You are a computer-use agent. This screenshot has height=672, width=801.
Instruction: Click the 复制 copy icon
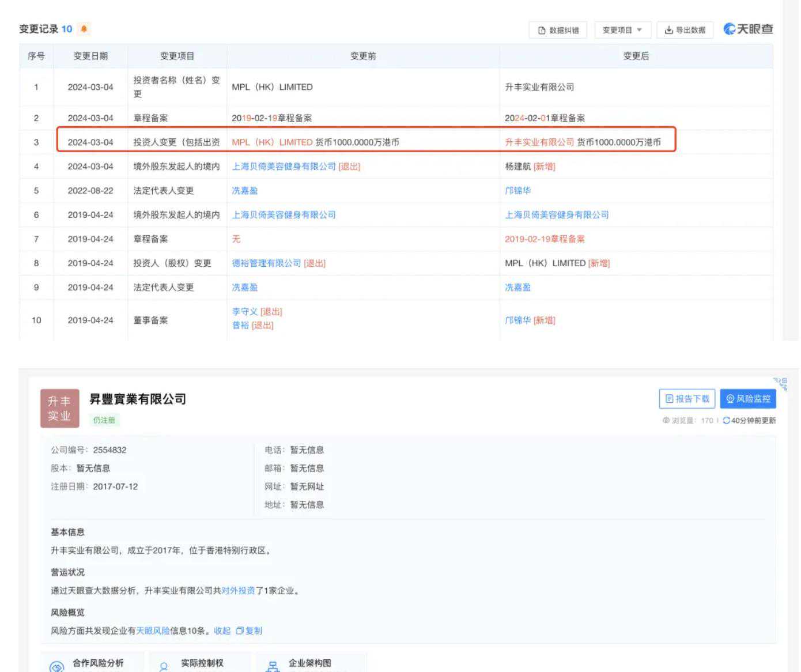[240, 631]
